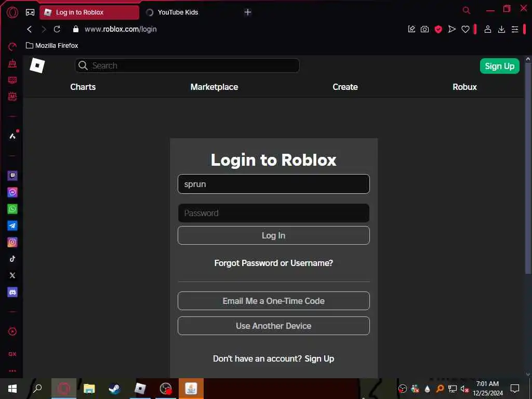
Task: Click Forgot Password or Username link
Action: click(x=273, y=263)
